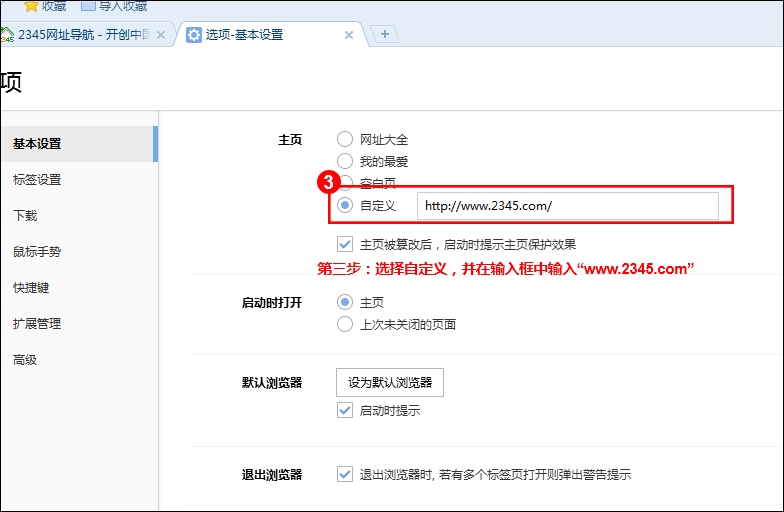784x512 pixels.
Task: Click the 2345 house favicon on first tab
Action: click(7, 34)
